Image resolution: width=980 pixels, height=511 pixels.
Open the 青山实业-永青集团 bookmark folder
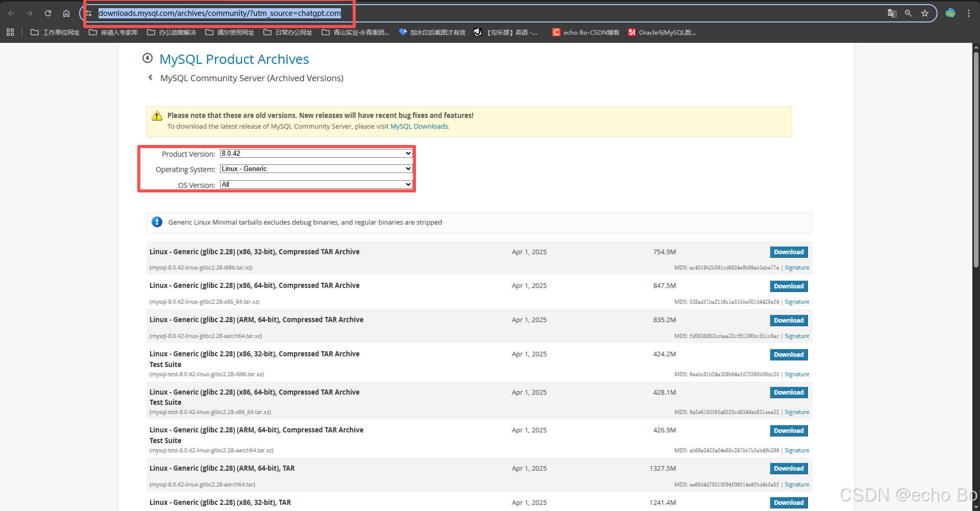pyautogui.click(x=356, y=32)
